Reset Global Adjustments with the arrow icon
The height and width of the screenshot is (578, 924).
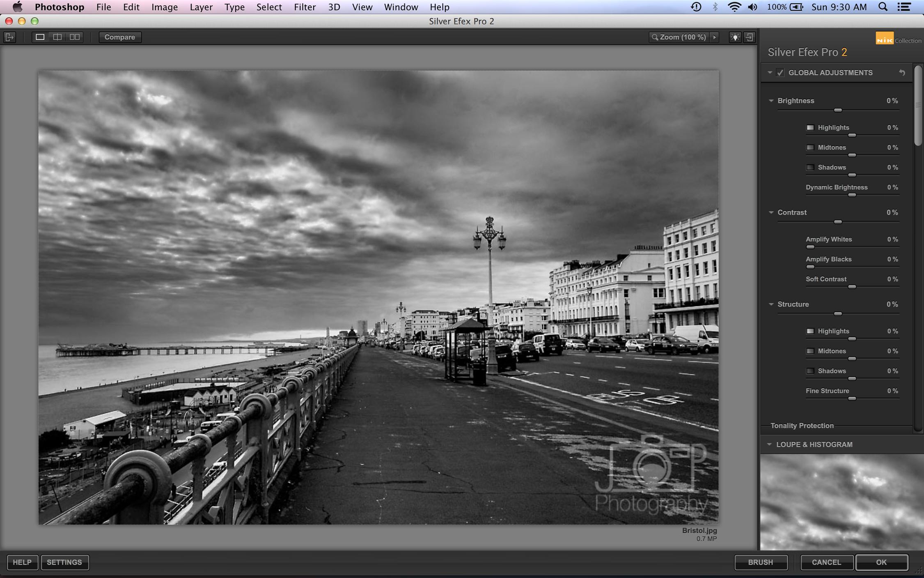(902, 73)
